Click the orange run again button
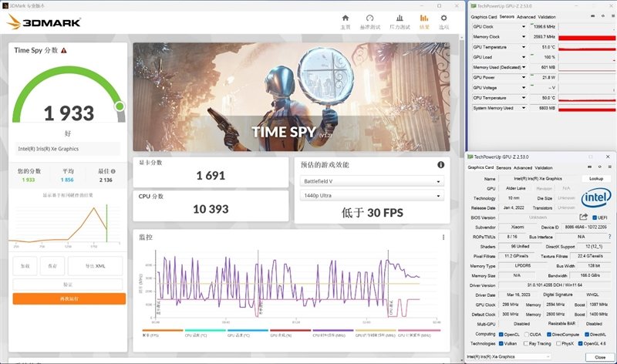Screen dimensions: 617x364 (x=69, y=298)
